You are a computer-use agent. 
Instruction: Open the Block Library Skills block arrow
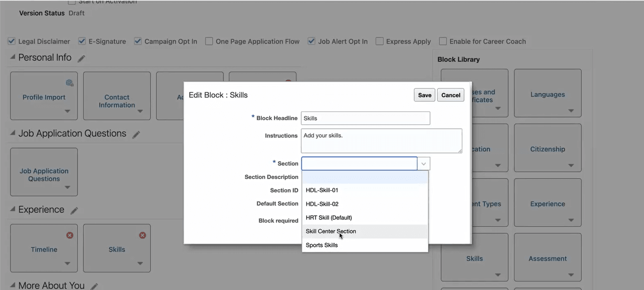coord(498,275)
